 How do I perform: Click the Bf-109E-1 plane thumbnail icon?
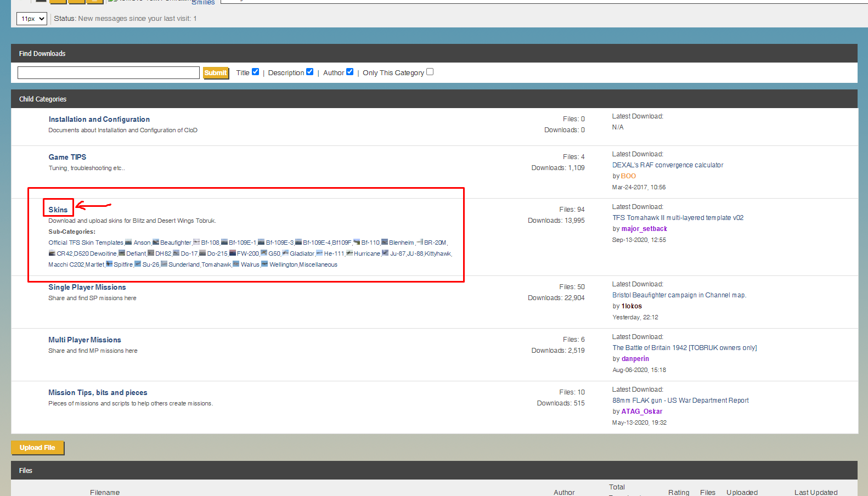pos(224,242)
